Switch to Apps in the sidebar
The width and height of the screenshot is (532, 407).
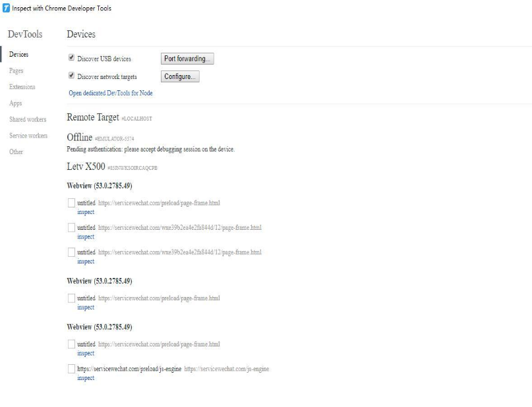click(x=15, y=103)
